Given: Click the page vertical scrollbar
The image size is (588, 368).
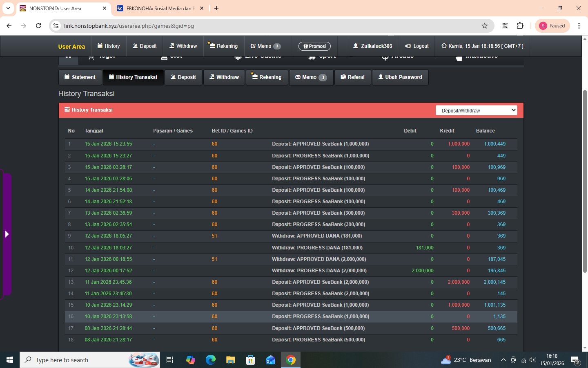Looking at the screenshot, I should tap(585, 182).
